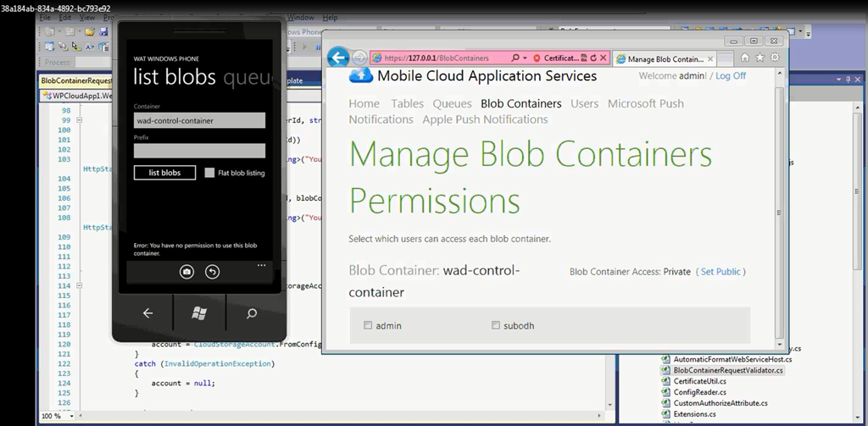
Task: Collapse code region at line 114
Action: tap(80, 285)
